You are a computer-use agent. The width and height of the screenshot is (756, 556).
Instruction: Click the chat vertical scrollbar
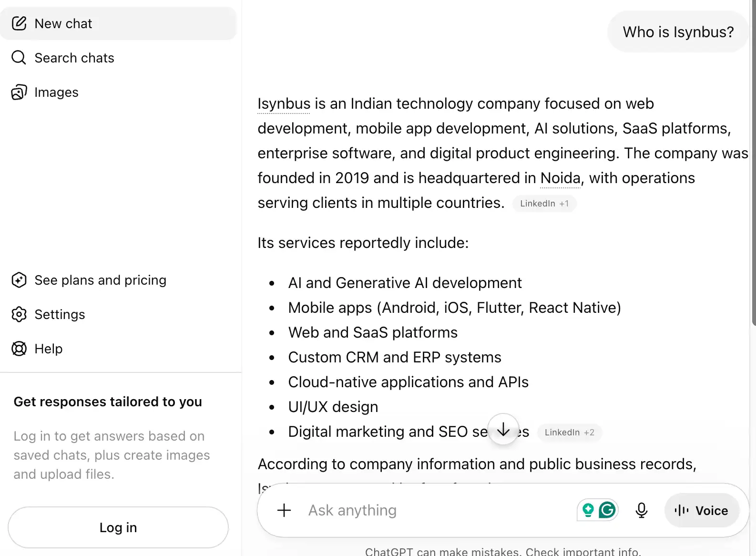pyautogui.click(x=754, y=162)
